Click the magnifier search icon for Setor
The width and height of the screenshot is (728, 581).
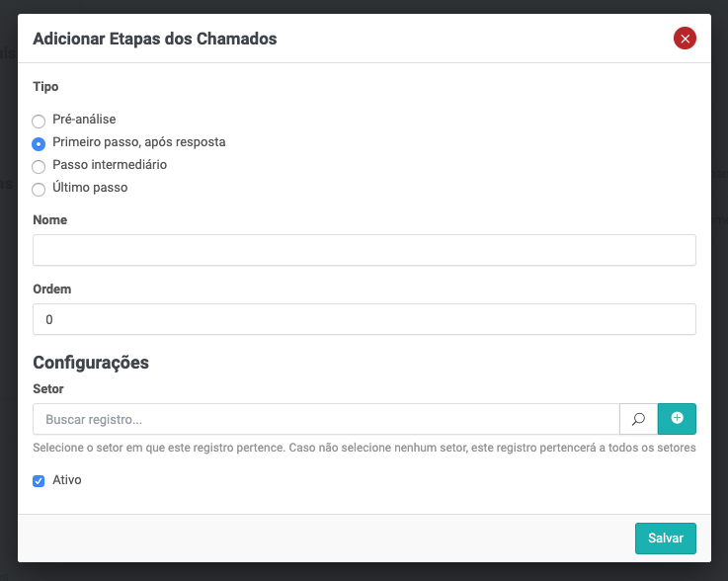click(x=638, y=419)
